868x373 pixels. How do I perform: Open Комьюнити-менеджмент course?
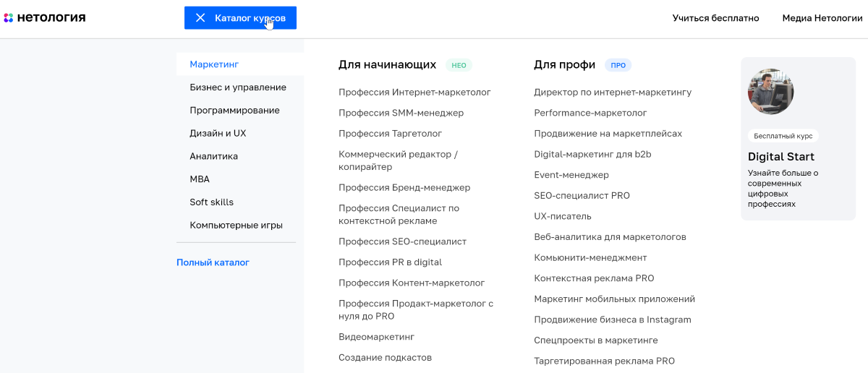pyautogui.click(x=590, y=258)
